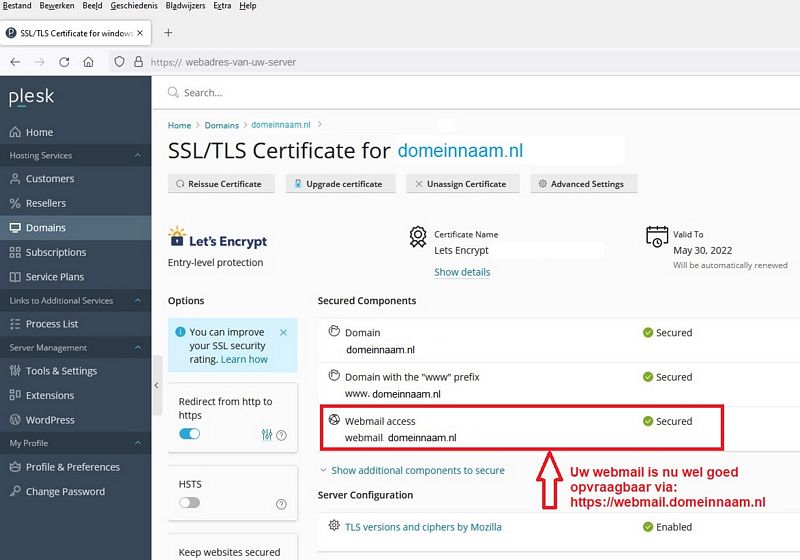Click the Plesk logo
The image size is (800, 560).
coord(31,96)
